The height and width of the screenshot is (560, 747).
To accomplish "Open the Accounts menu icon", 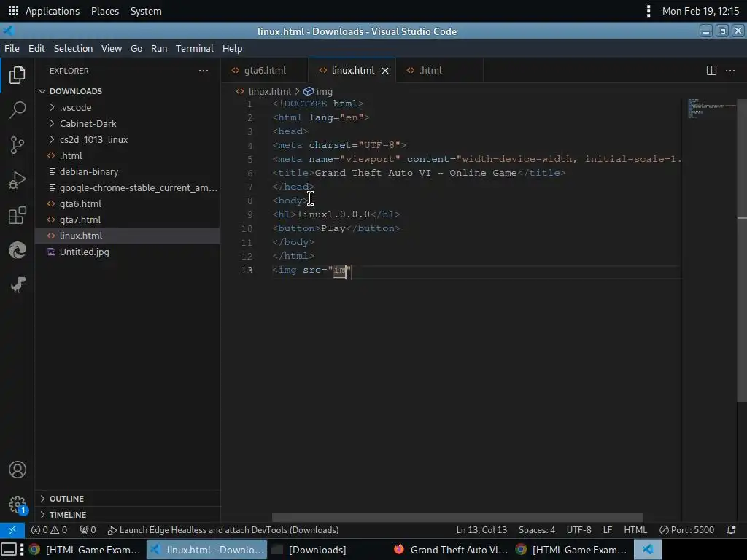I will pyautogui.click(x=18, y=470).
